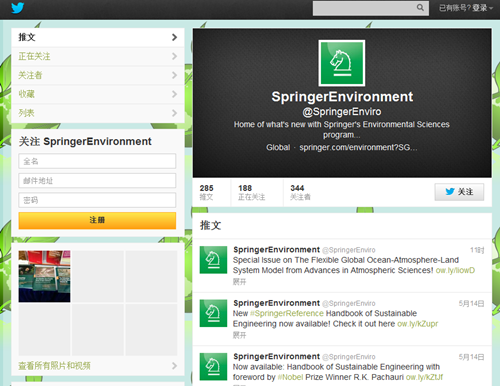Click avatar of the Special Issue tweet

[213, 260]
